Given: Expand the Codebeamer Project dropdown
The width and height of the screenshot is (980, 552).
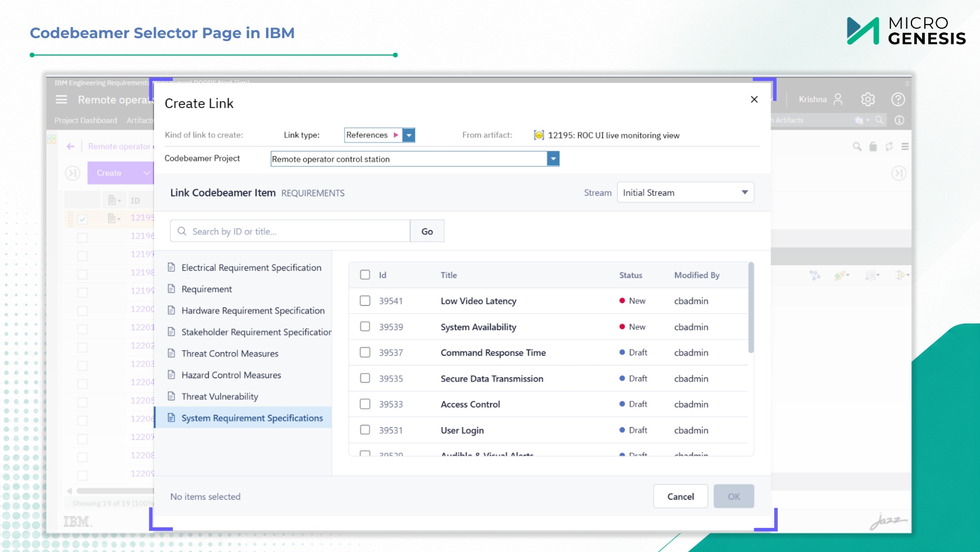Looking at the screenshot, I should coord(553,159).
